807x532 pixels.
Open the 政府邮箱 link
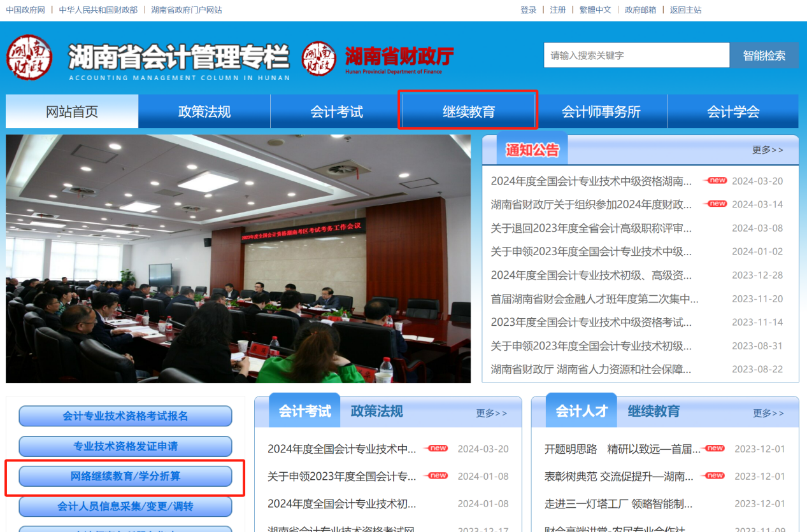(641, 10)
